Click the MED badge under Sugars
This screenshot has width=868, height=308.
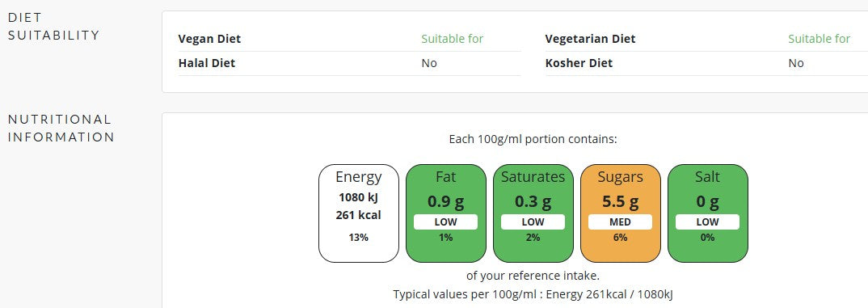click(620, 222)
